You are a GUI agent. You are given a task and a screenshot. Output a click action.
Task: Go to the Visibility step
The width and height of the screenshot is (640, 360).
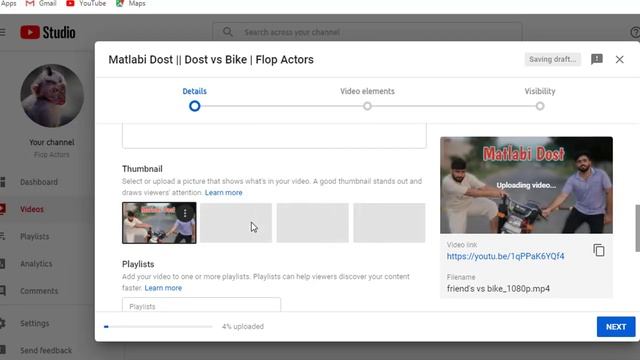coord(540,91)
